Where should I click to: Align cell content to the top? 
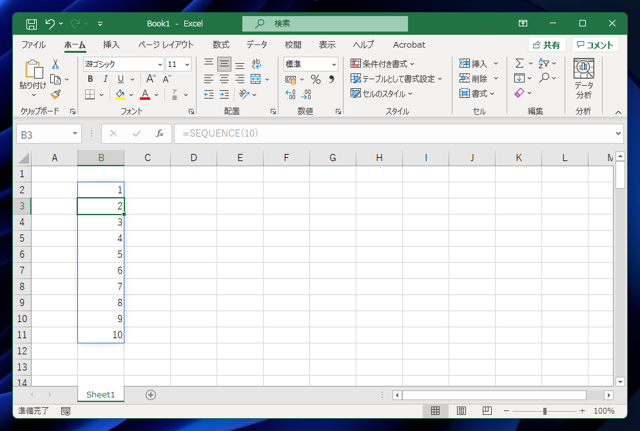pyautogui.click(x=209, y=63)
